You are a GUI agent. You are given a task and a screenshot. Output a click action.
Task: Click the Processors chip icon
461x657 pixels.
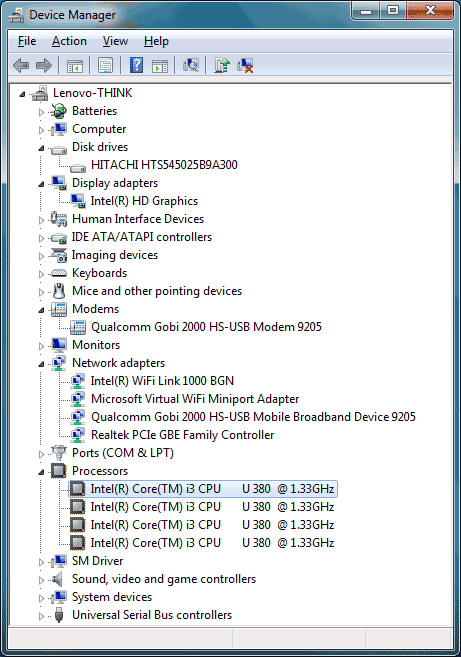pyautogui.click(x=59, y=471)
